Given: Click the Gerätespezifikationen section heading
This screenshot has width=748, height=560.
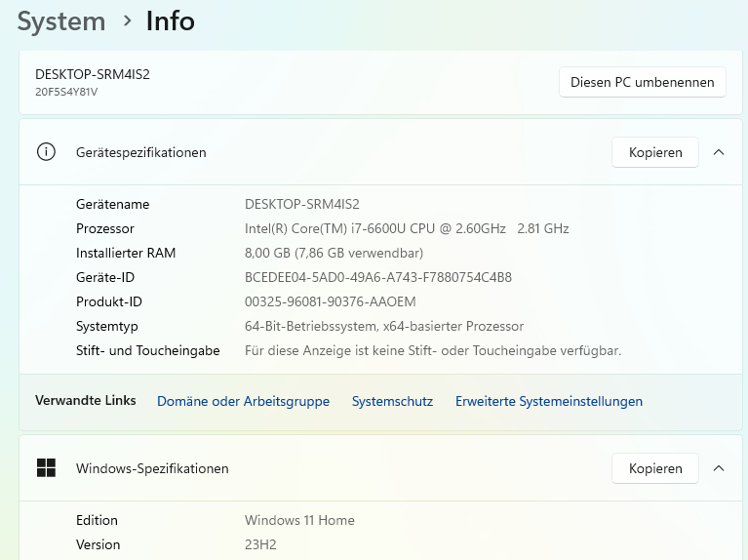Looking at the screenshot, I should pos(141,153).
